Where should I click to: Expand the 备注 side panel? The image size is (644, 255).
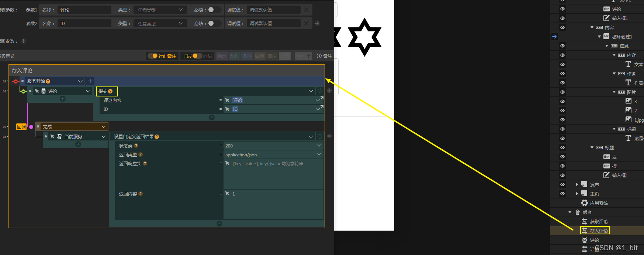tap(324, 56)
